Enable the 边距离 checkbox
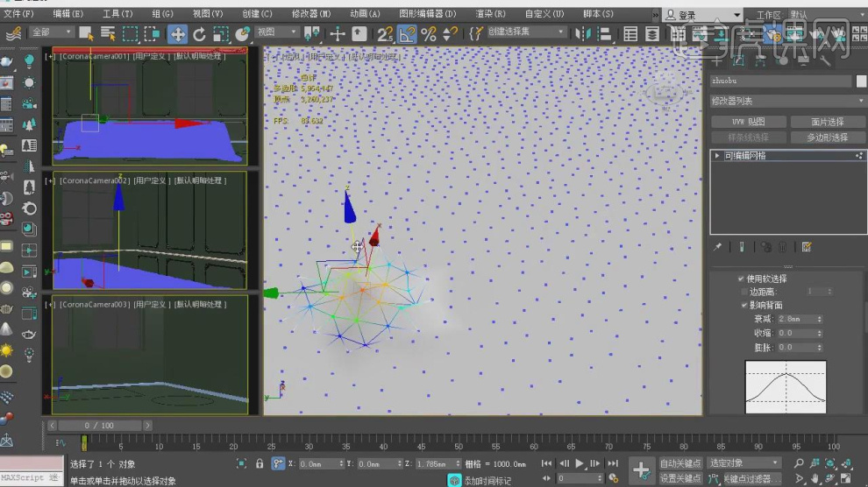 pyautogui.click(x=743, y=292)
